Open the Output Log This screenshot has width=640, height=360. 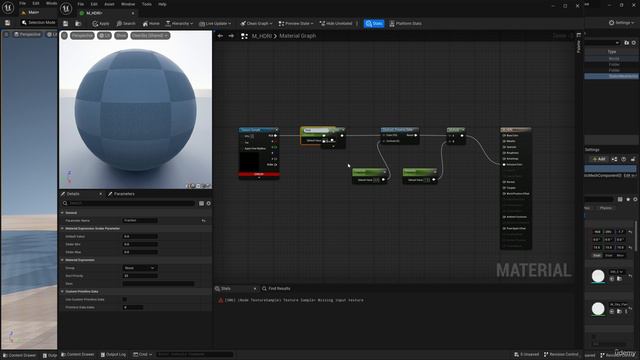(113, 355)
